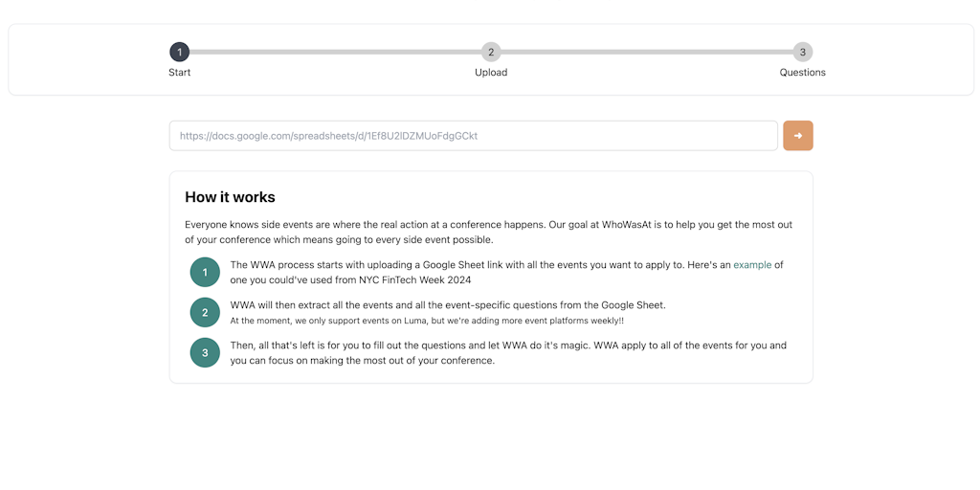Click progress bar between steps 2 and 3
This screenshot has height=490, width=980.
[646, 52]
